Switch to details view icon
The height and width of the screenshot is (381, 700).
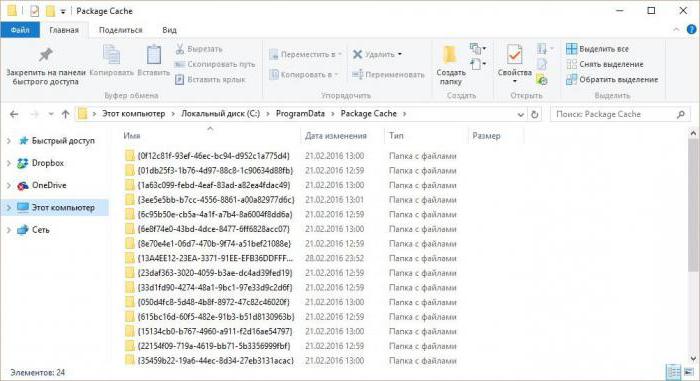[x=673, y=372]
